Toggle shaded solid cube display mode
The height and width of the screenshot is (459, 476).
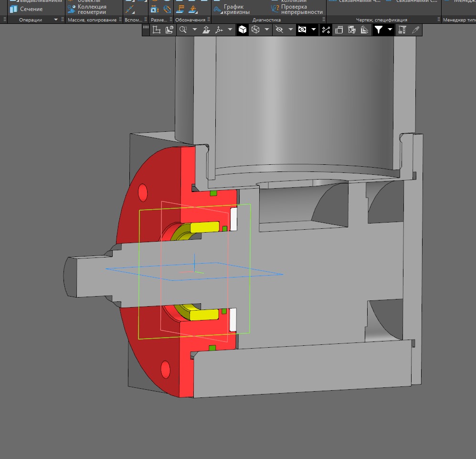click(x=243, y=30)
